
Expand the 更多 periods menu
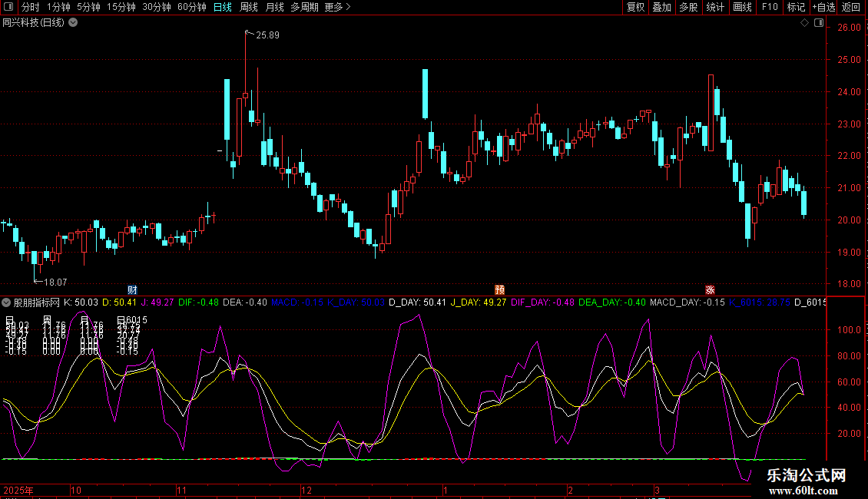(x=337, y=7)
